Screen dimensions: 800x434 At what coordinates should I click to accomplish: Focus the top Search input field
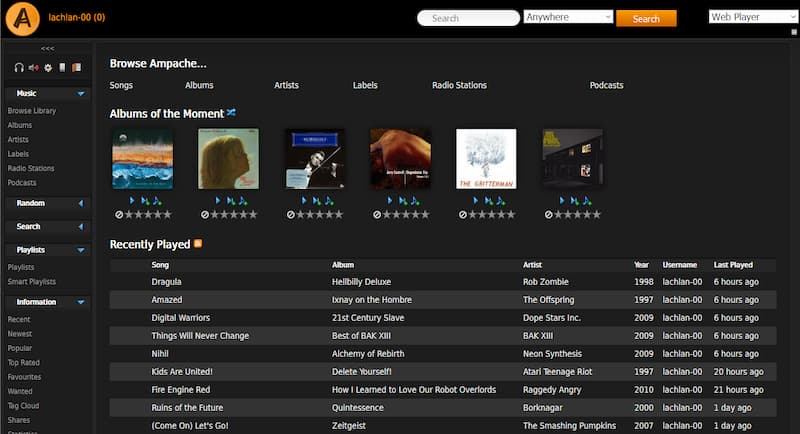pos(468,18)
